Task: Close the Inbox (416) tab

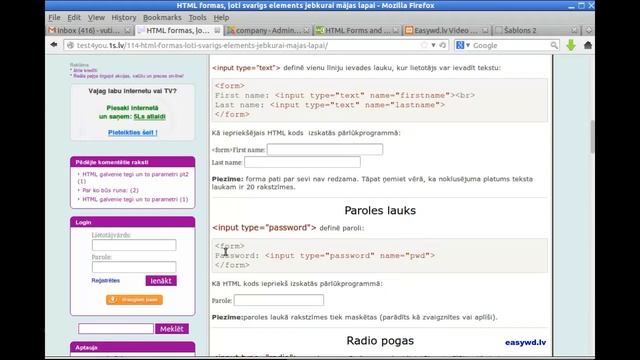Action: [x=128, y=31]
